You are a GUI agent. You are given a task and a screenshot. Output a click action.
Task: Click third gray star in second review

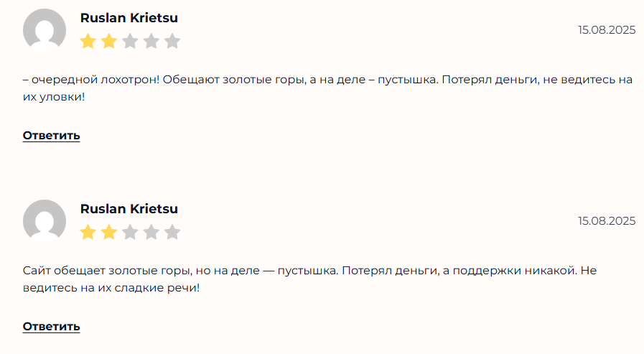[x=130, y=232]
